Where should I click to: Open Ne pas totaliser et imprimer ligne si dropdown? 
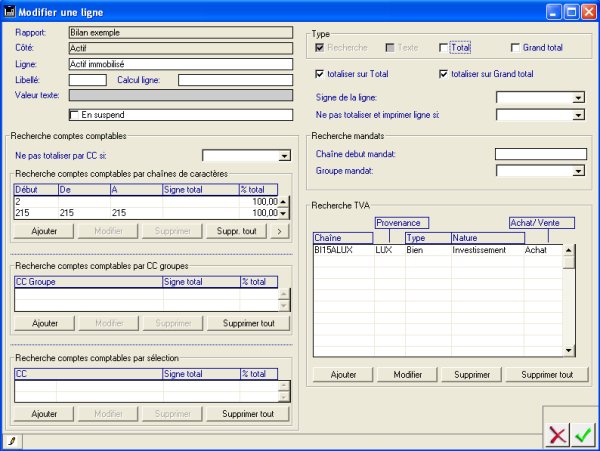[578, 115]
